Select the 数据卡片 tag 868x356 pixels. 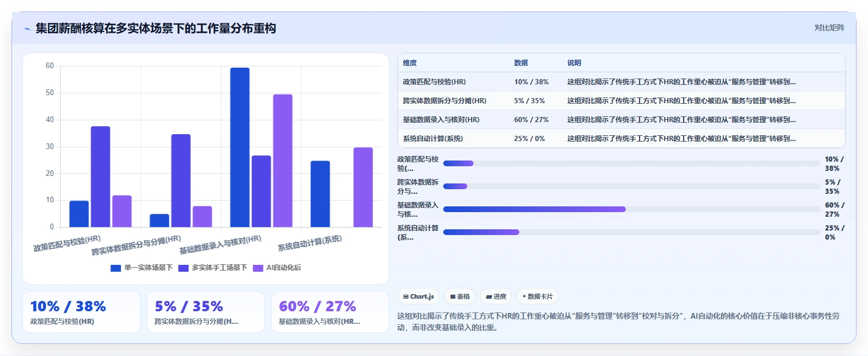point(537,296)
